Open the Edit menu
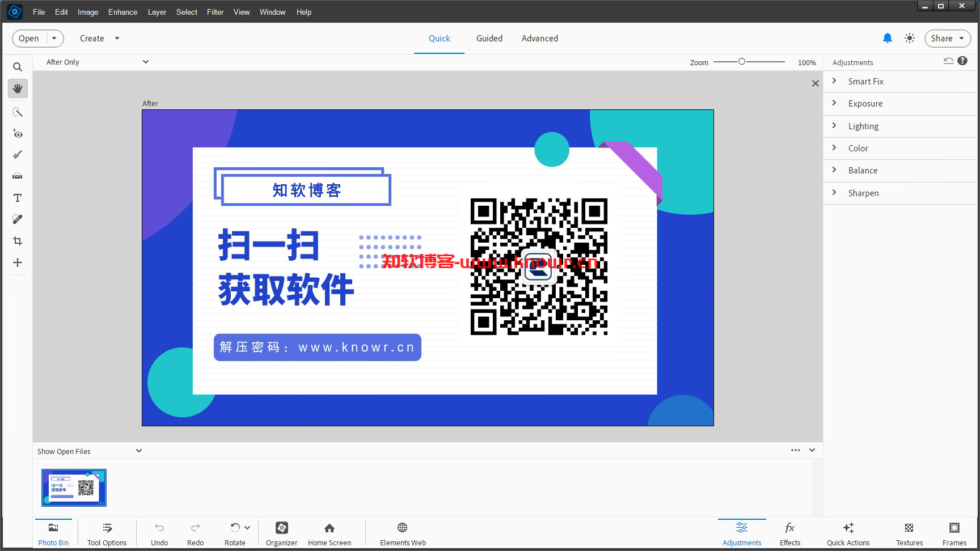The width and height of the screenshot is (980, 551). (x=61, y=12)
